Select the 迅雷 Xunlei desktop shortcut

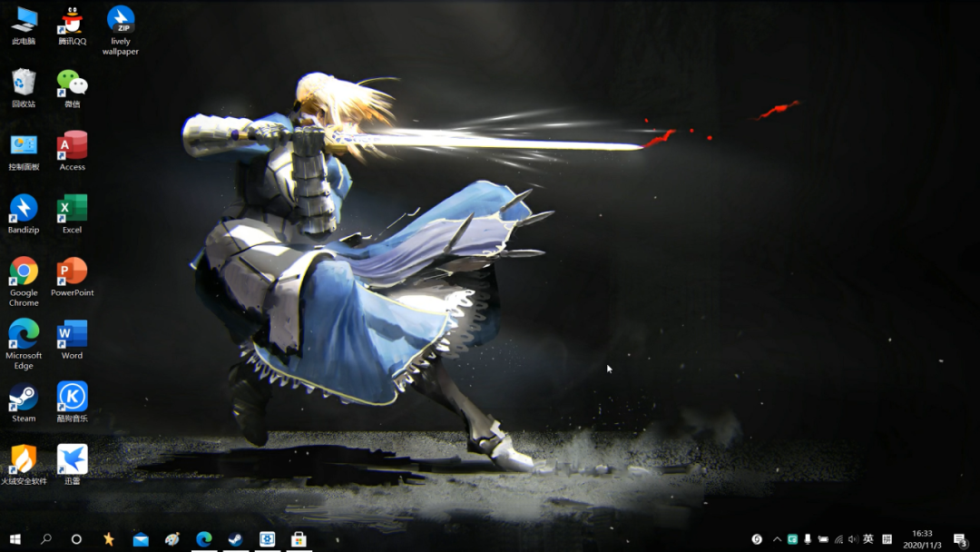(x=72, y=465)
